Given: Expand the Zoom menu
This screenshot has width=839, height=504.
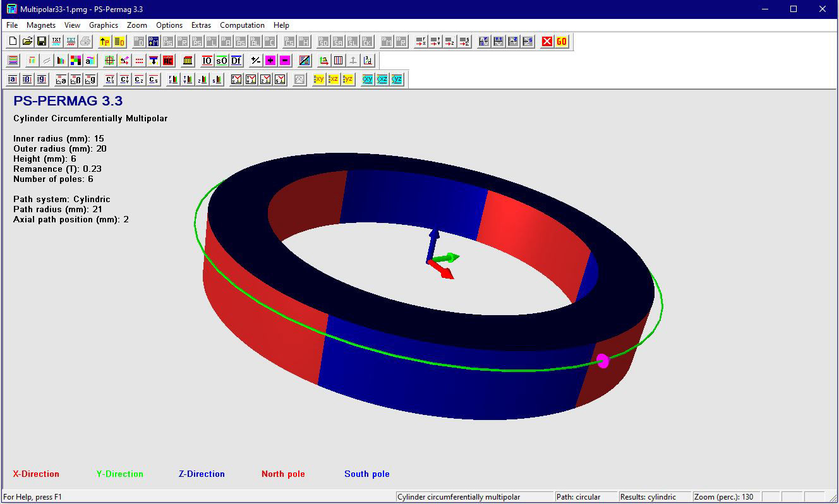Looking at the screenshot, I should [x=136, y=25].
